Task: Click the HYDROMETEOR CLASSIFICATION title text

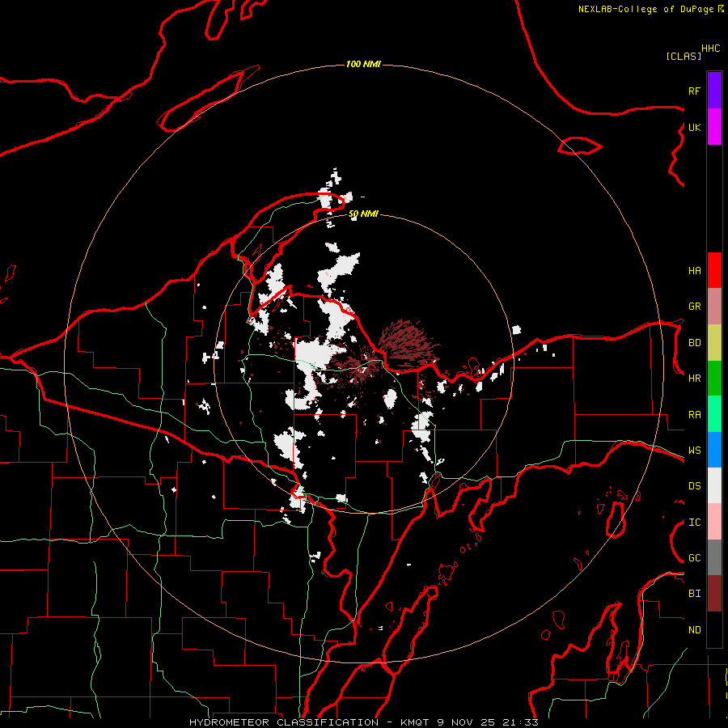Action: [x=284, y=722]
